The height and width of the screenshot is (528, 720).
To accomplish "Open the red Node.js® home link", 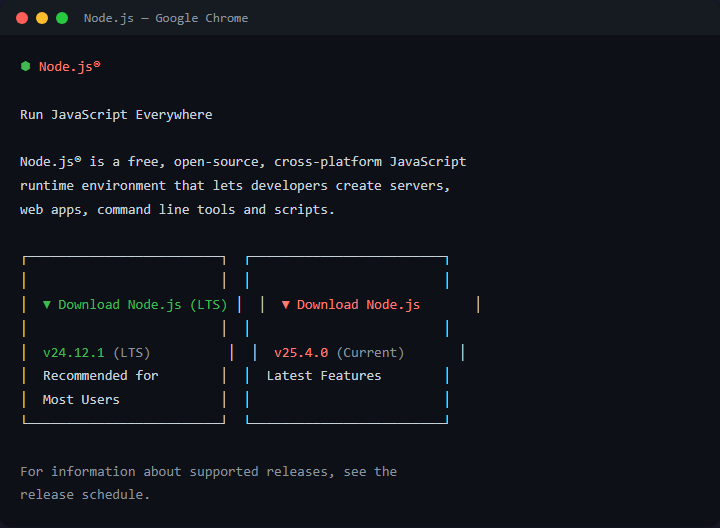I will pos(70,67).
